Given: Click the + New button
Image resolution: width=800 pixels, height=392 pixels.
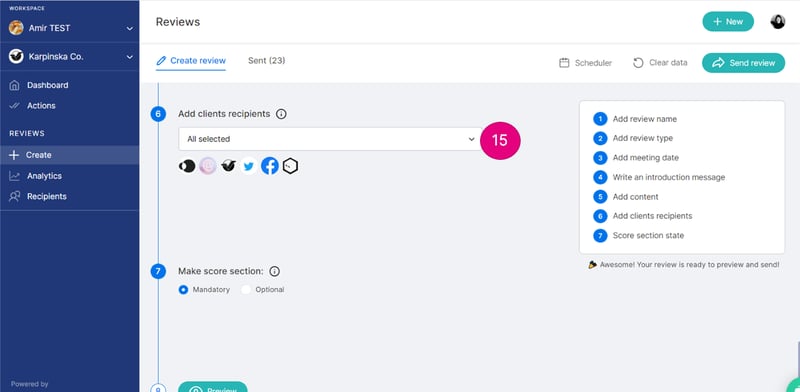Looking at the screenshot, I should pos(728,21).
